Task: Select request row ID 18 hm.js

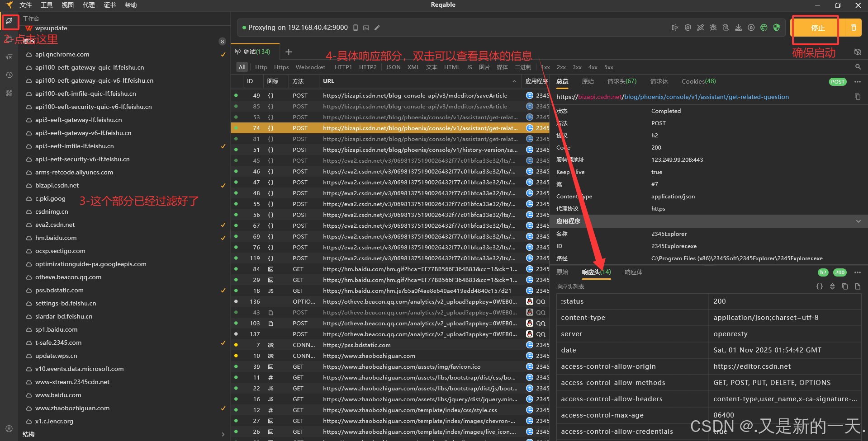Action: pyautogui.click(x=390, y=291)
